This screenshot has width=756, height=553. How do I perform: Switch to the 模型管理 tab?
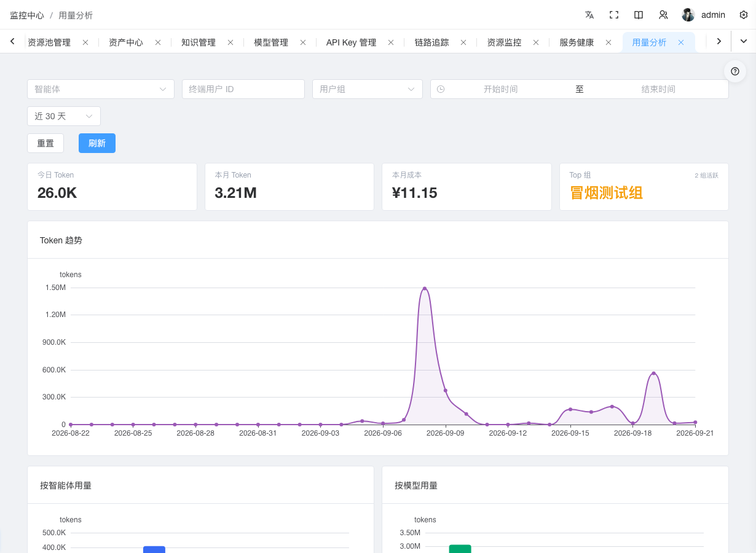271,42
